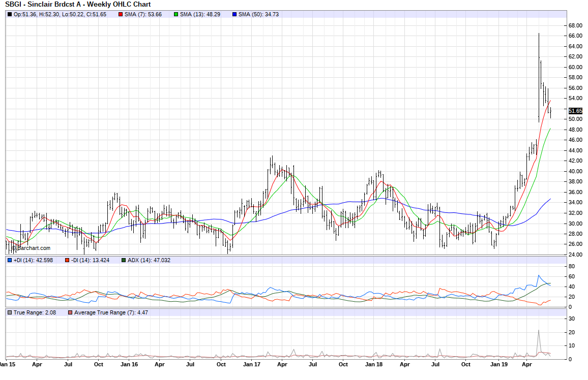Click the 48.00 price axis label

point(575,130)
